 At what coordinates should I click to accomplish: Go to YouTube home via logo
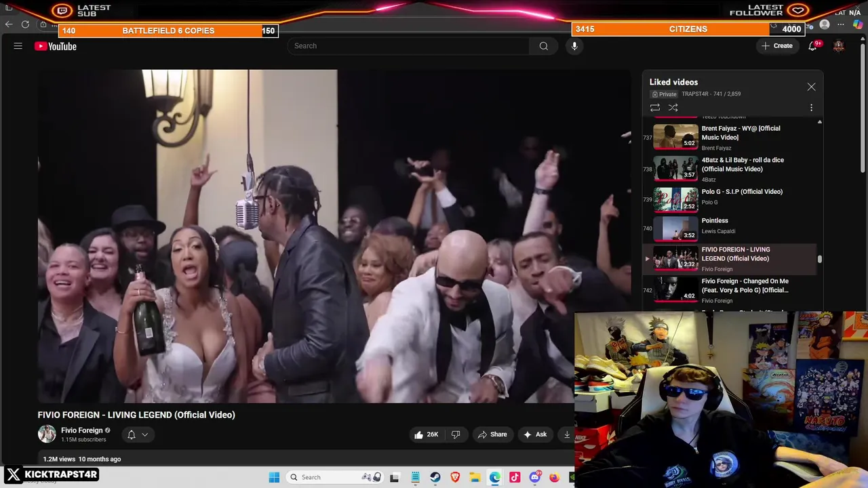click(x=56, y=46)
